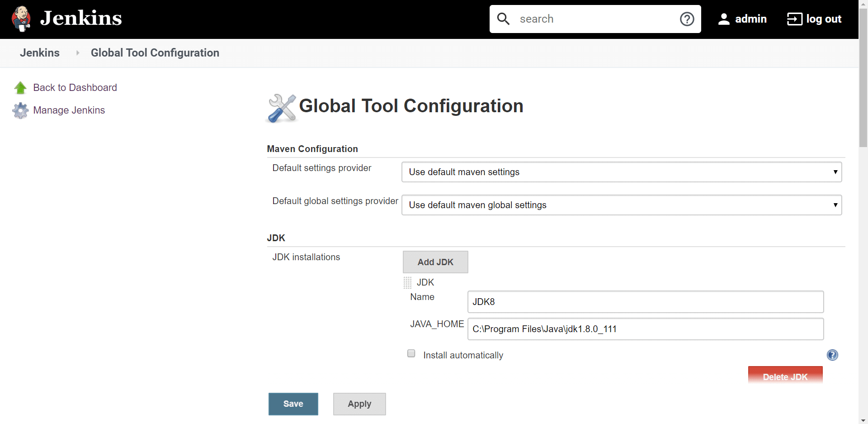Screen dimensions: 868x424
Task: Click the Jenkins butler logo icon
Action: pos(21,19)
